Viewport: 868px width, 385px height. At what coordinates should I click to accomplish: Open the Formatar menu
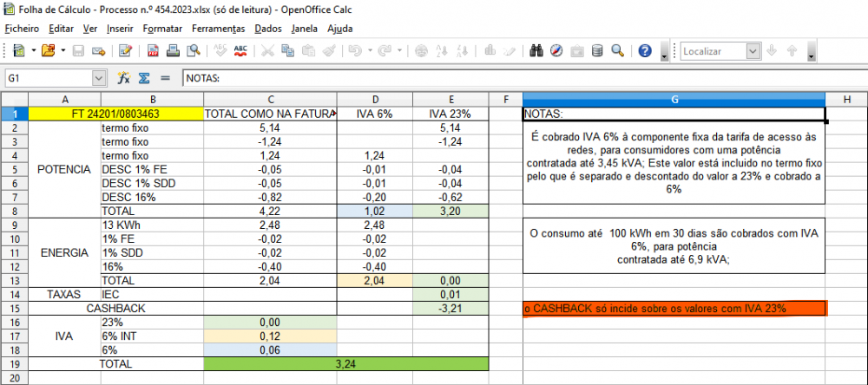point(162,28)
